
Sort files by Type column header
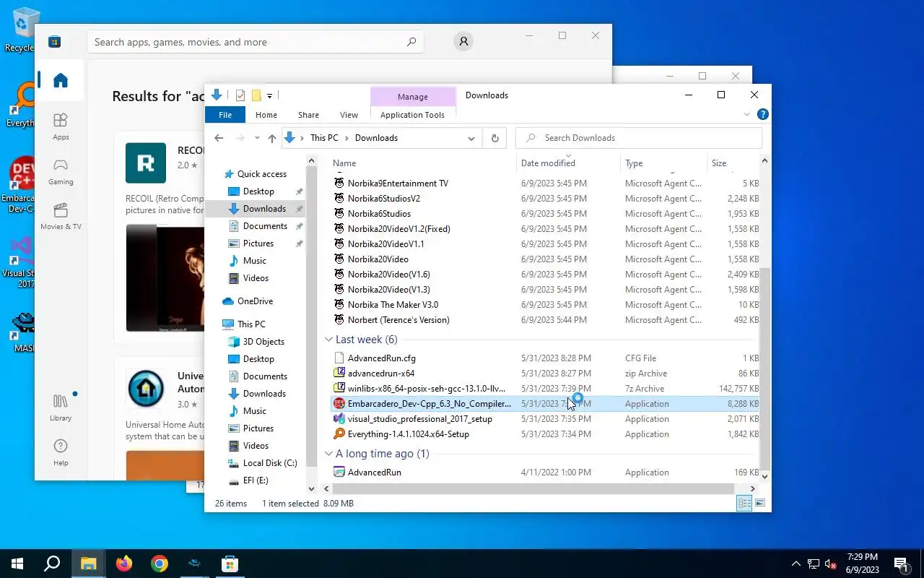[x=663, y=163]
